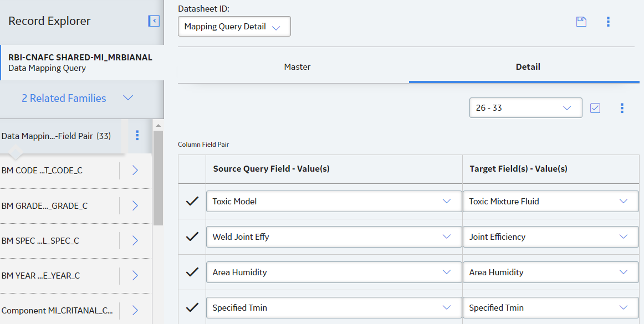
Task: Toggle checkmark on Area Humidity row
Action: click(192, 272)
